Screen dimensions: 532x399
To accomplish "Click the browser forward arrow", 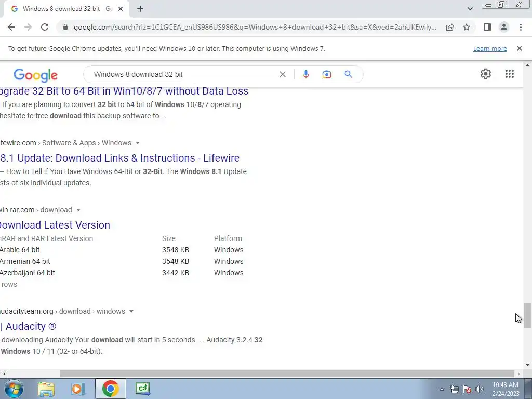I will [28, 27].
